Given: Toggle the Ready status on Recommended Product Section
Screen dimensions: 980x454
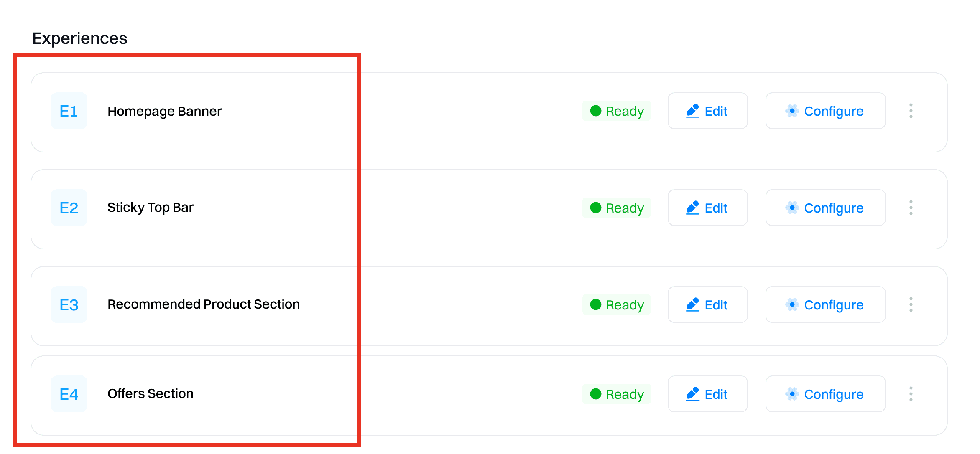Looking at the screenshot, I should point(617,304).
